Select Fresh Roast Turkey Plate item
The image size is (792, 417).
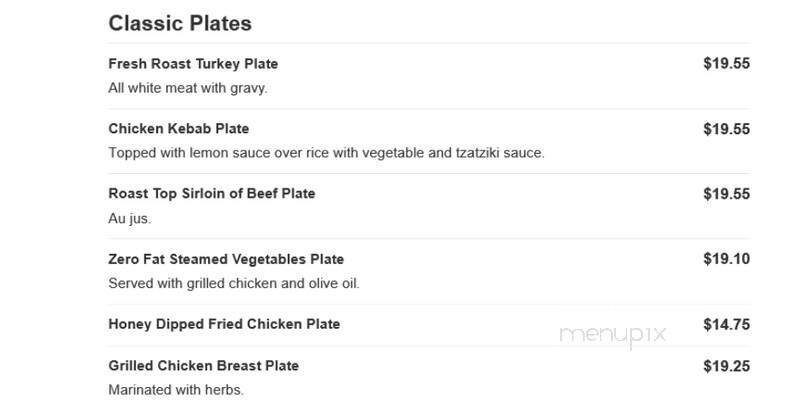point(193,64)
